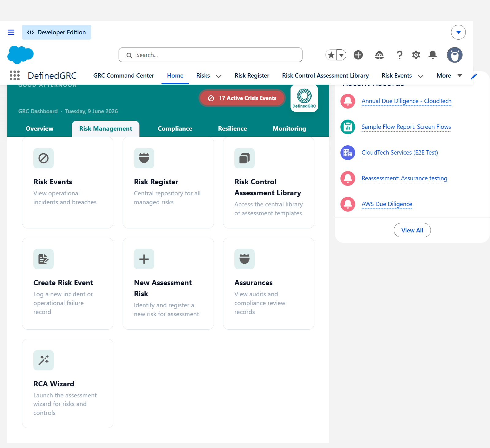490x448 pixels.
Task: Select the Home nav tab
Action: pos(175,75)
